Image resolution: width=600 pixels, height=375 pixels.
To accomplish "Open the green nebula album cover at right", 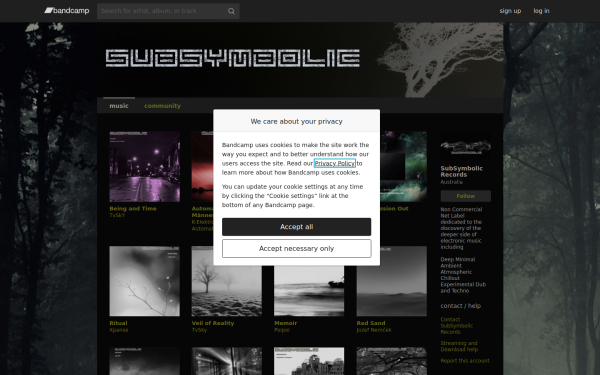I will tap(404, 166).
